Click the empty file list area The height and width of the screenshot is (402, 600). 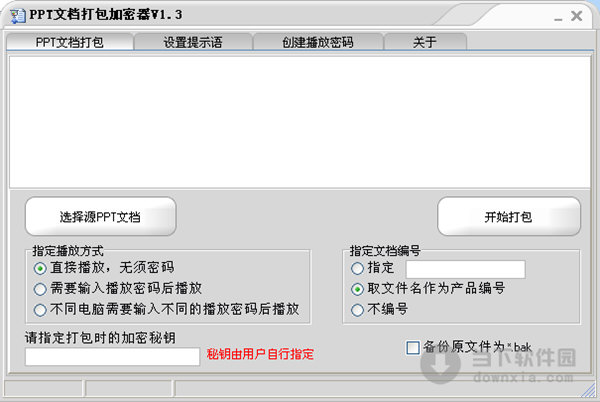(x=300, y=122)
